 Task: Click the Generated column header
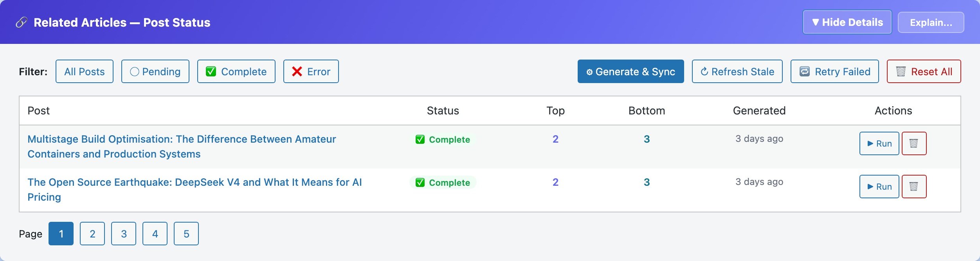[x=759, y=111]
